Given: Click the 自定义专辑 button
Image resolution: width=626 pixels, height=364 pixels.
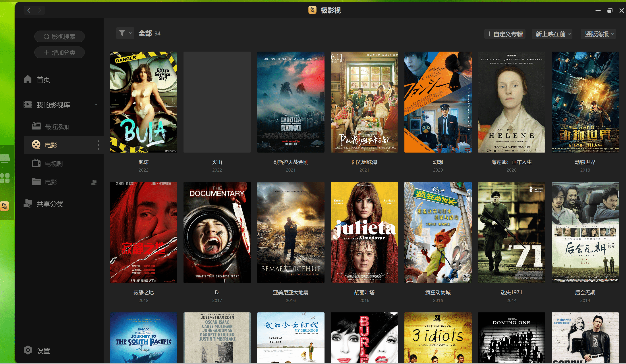Looking at the screenshot, I should (x=504, y=34).
